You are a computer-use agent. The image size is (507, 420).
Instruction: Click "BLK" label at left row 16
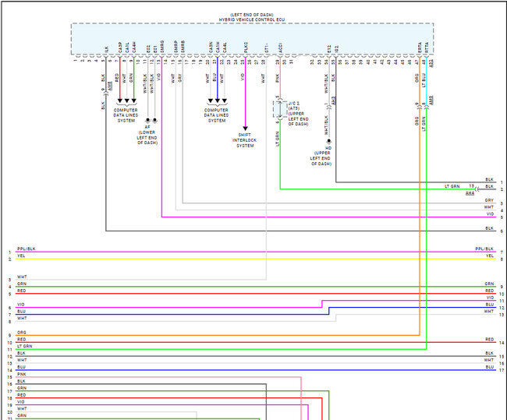(x=21, y=381)
